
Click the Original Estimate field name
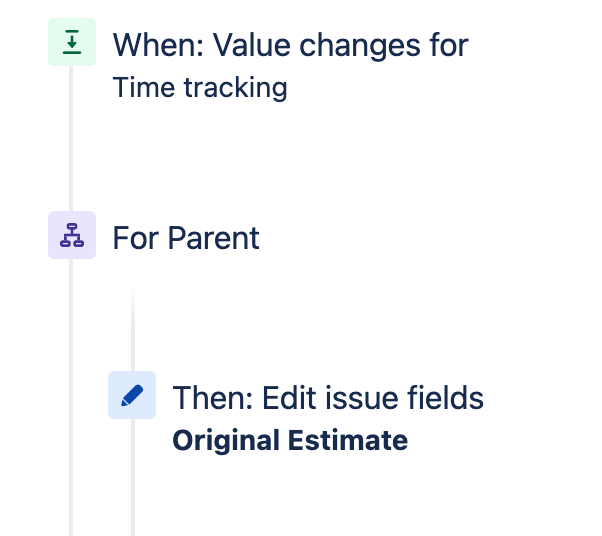tap(290, 440)
